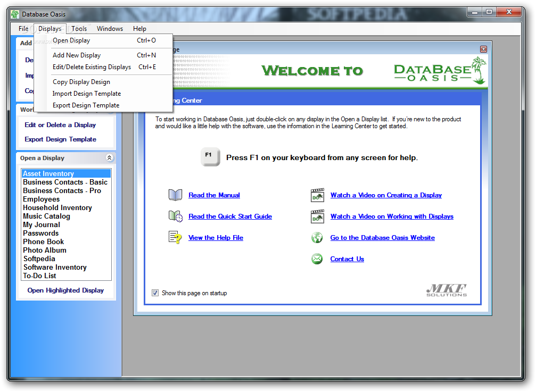The height and width of the screenshot is (392, 536).
Task: Select Employees in the display list
Action: [x=67, y=199]
